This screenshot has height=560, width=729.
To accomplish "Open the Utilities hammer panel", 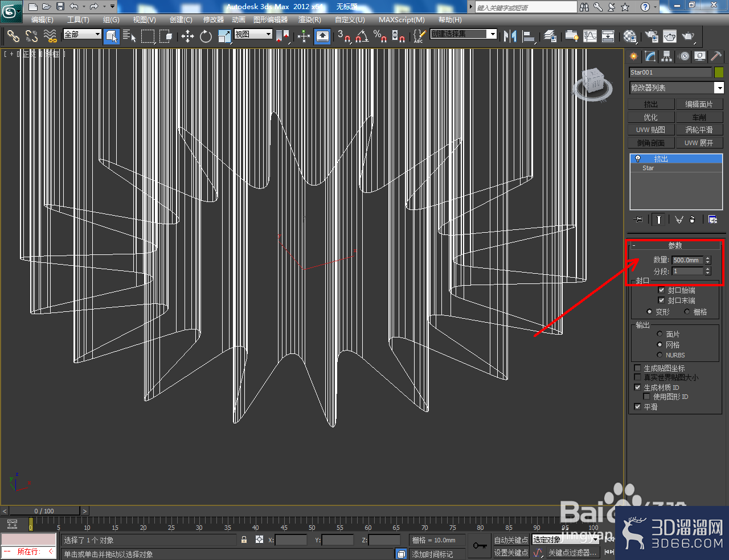I will (716, 56).
